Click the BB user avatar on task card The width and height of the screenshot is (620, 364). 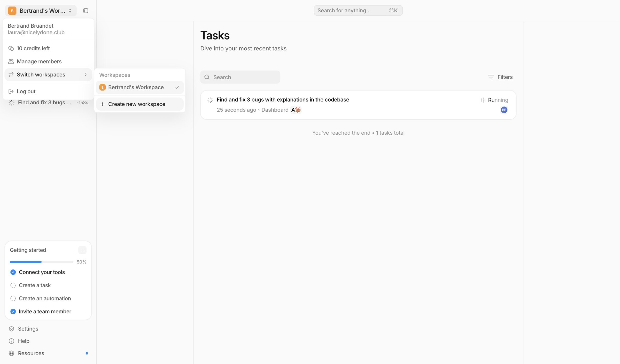tap(504, 110)
